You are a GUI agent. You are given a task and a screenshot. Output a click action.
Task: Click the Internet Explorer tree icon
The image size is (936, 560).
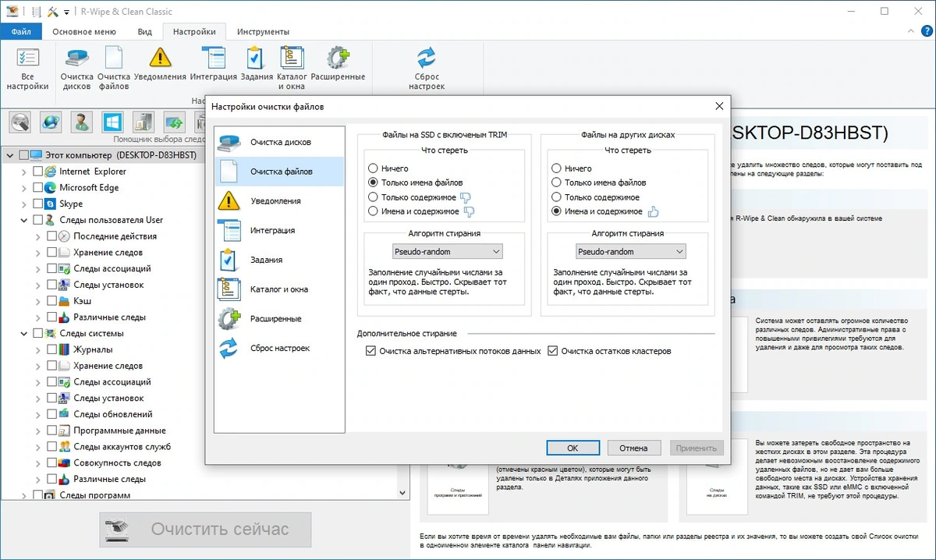51,172
